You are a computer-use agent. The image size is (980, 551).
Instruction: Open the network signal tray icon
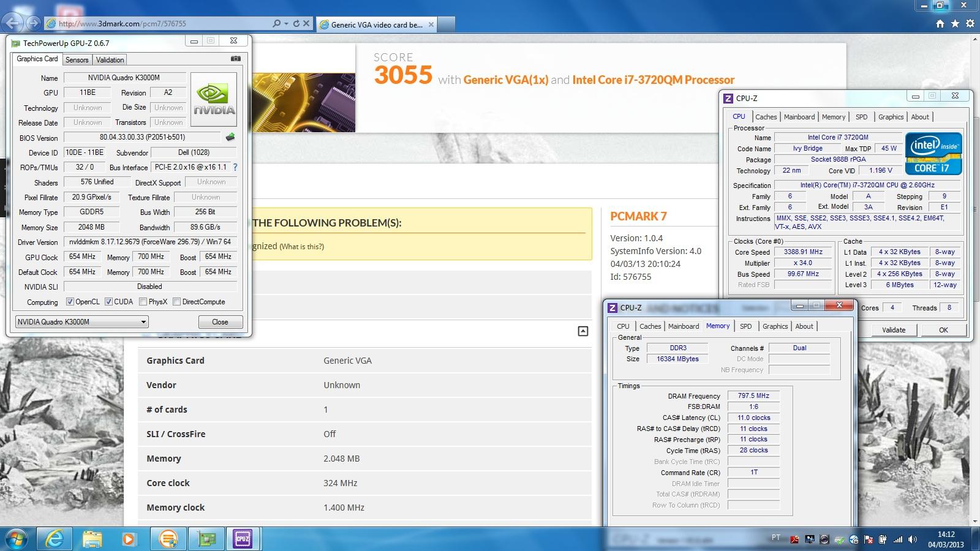pos(898,539)
